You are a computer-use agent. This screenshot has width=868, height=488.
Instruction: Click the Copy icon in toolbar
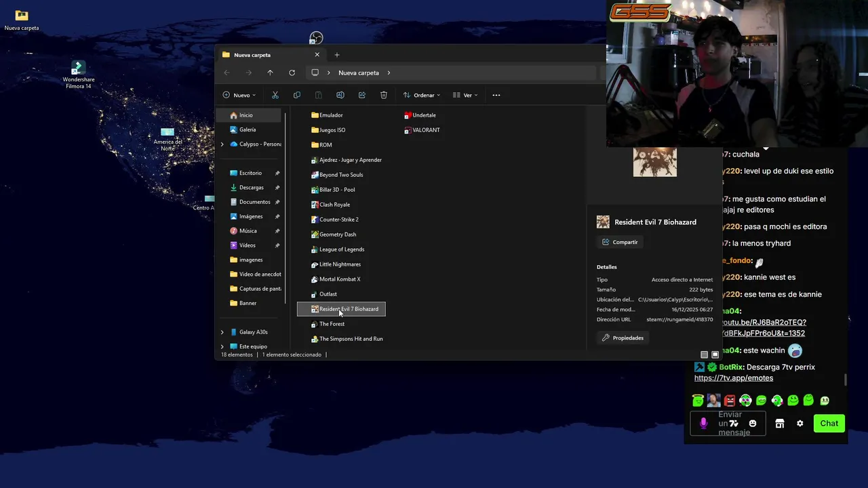coord(296,95)
